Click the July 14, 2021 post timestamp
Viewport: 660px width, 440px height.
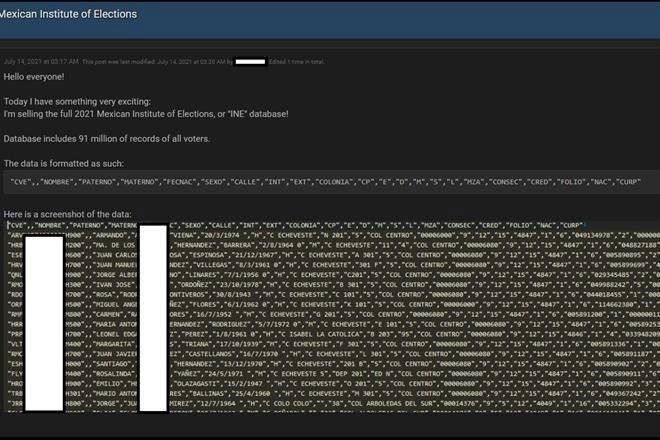41,62
